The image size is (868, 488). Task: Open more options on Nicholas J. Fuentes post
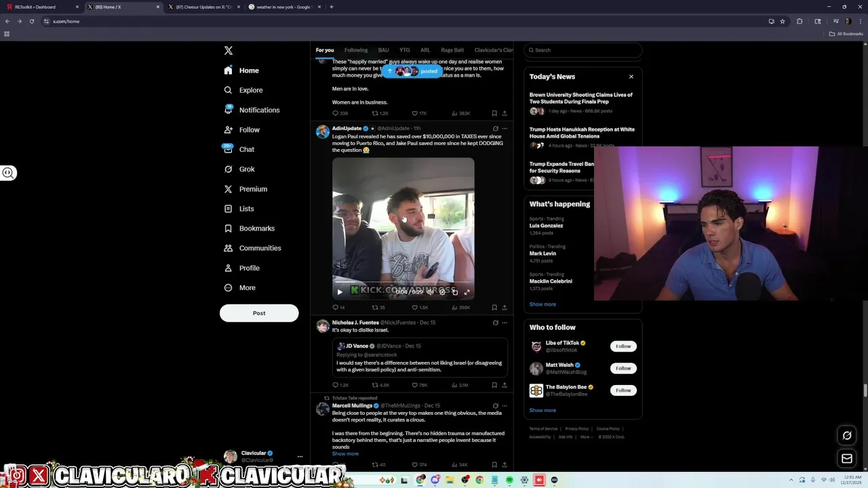(x=504, y=323)
